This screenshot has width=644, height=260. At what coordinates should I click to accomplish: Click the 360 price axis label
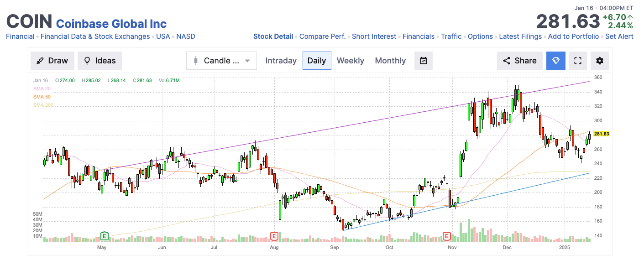click(x=597, y=78)
